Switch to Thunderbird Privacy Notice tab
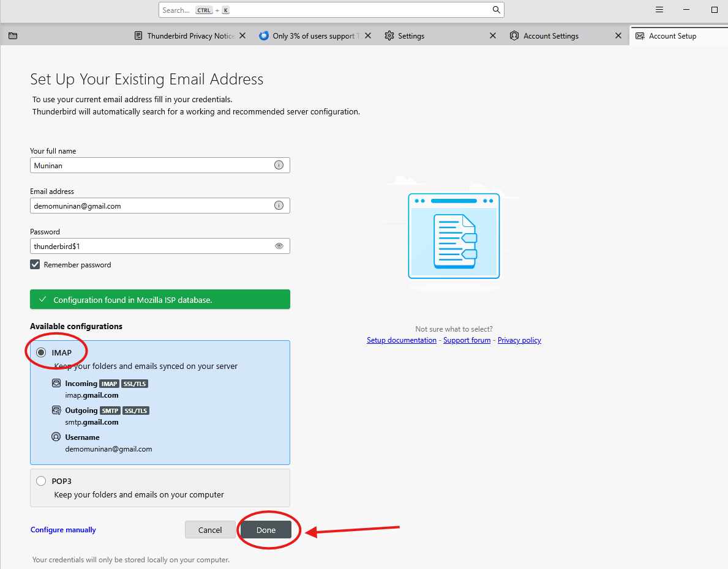The height and width of the screenshot is (569, 728). 190,35
